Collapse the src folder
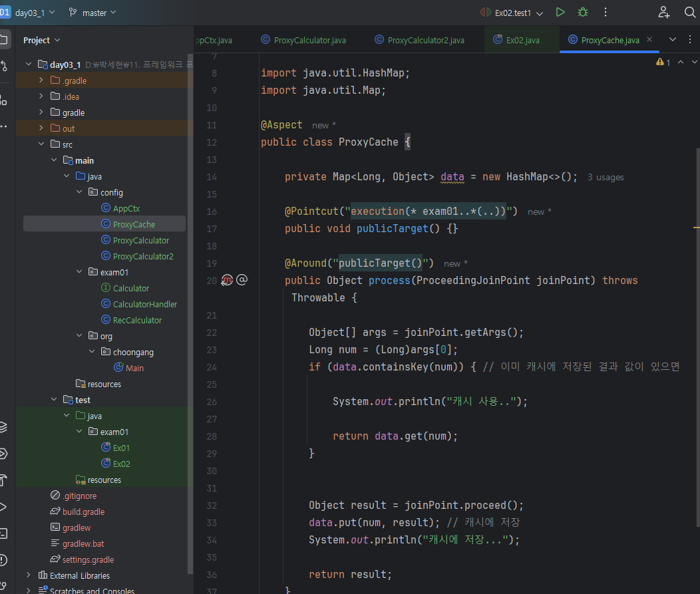 41,144
